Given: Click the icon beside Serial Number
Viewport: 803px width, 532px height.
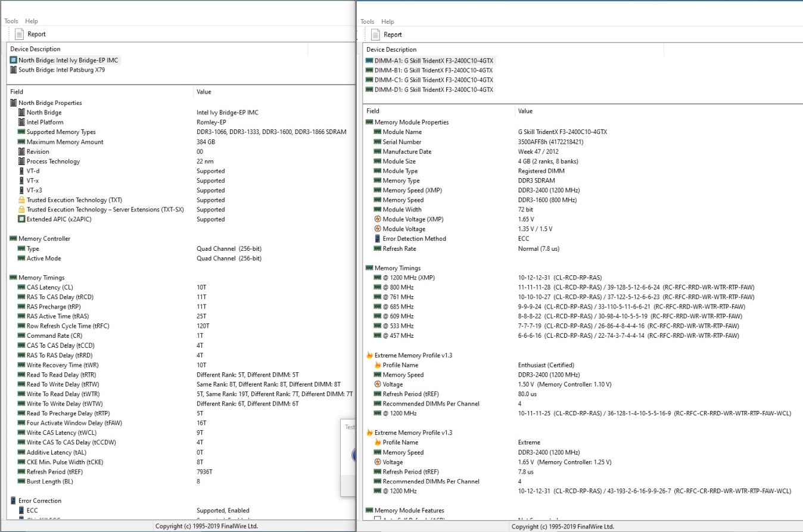Looking at the screenshot, I should (x=378, y=142).
